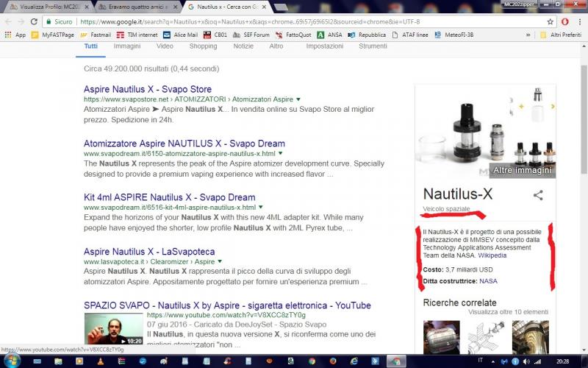Open the Impostazioni search settings menu
This screenshot has width=588, height=368.
click(324, 46)
